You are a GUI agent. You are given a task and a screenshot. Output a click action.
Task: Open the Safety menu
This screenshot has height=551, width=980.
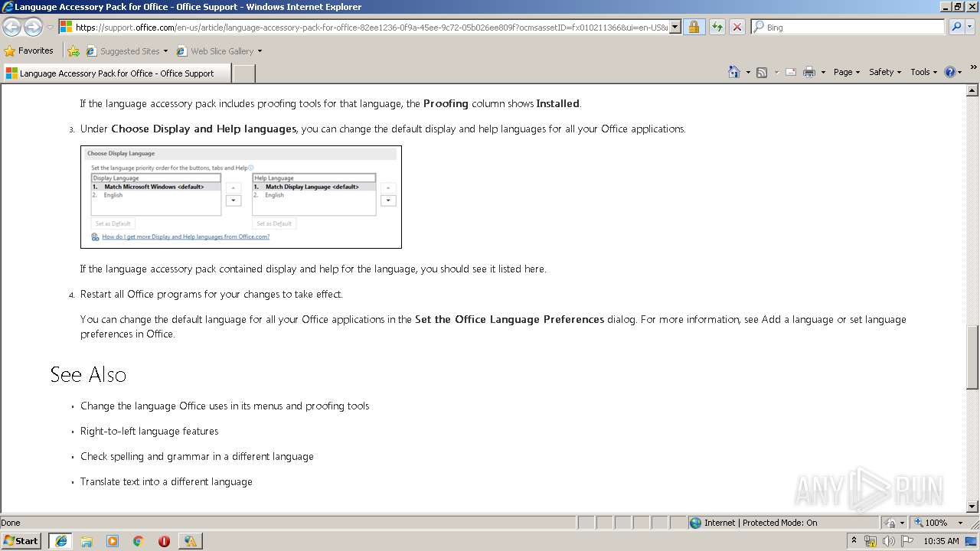[x=885, y=72]
